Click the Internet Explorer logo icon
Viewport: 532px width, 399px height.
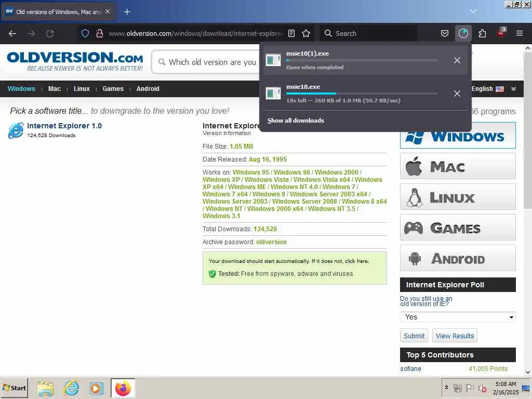pos(16,130)
